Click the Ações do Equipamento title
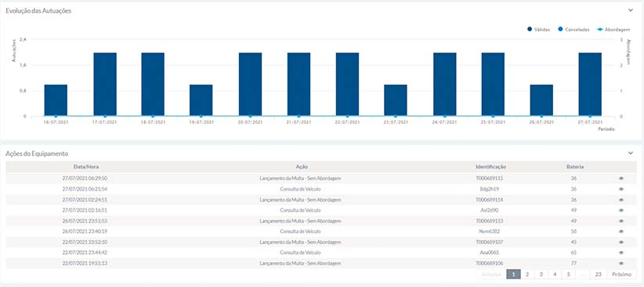The height and width of the screenshot is (287, 644). click(37, 154)
